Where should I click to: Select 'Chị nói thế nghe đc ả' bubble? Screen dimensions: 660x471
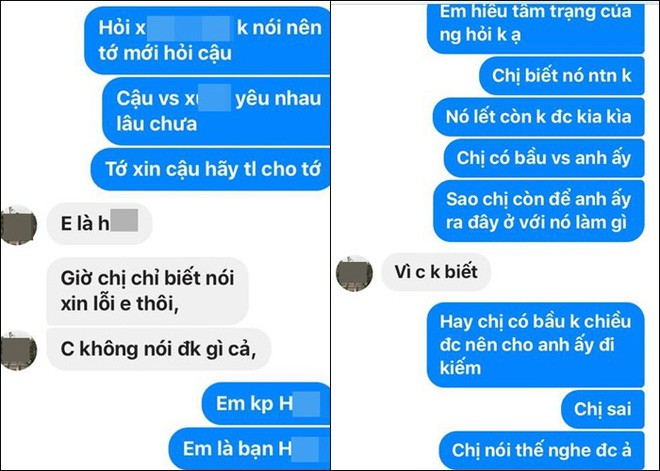click(x=542, y=450)
